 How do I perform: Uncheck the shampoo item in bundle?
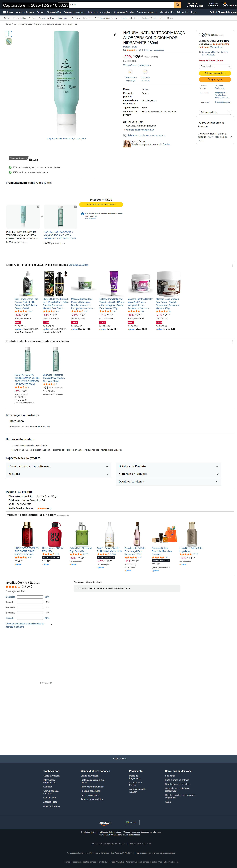(x=75, y=207)
